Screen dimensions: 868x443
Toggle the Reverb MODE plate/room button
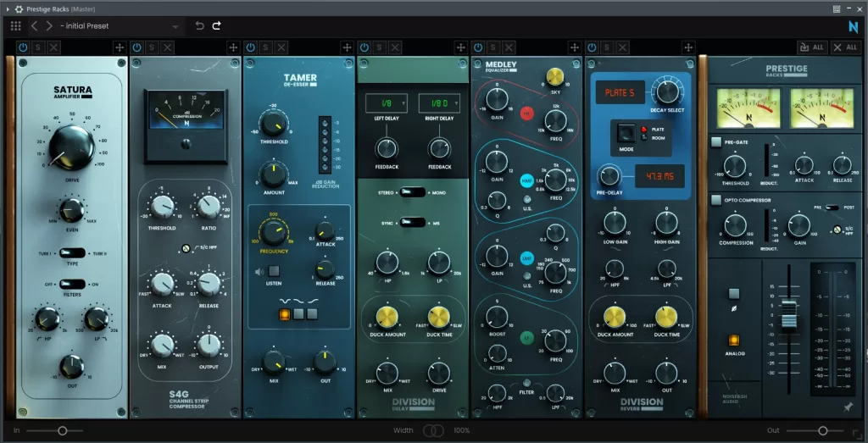pyautogui.click(x=626, y=133)
